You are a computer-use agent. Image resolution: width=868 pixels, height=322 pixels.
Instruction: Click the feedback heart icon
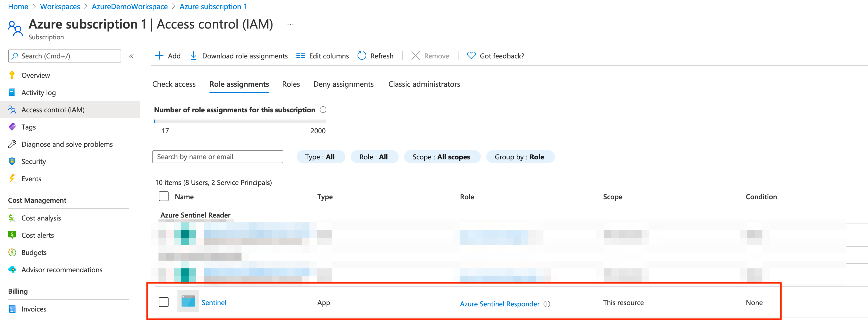pos(471,55)
